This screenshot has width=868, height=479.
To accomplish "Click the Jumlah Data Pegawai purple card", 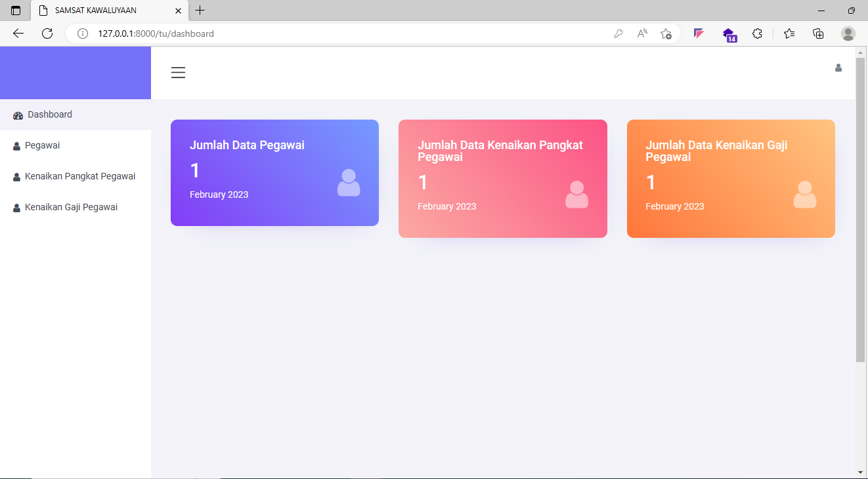I will 274,173.
